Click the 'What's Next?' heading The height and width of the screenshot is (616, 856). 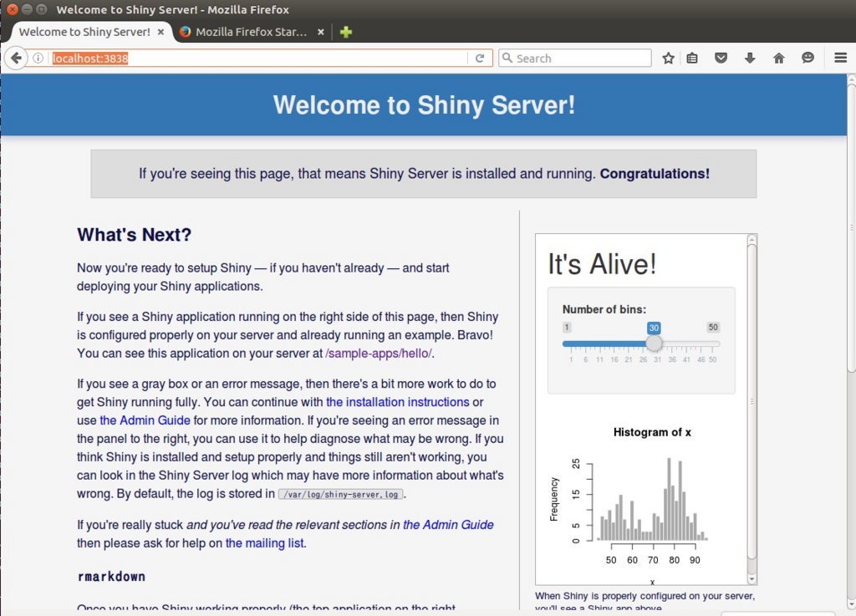pyautogui.click(x=135, y=235)
